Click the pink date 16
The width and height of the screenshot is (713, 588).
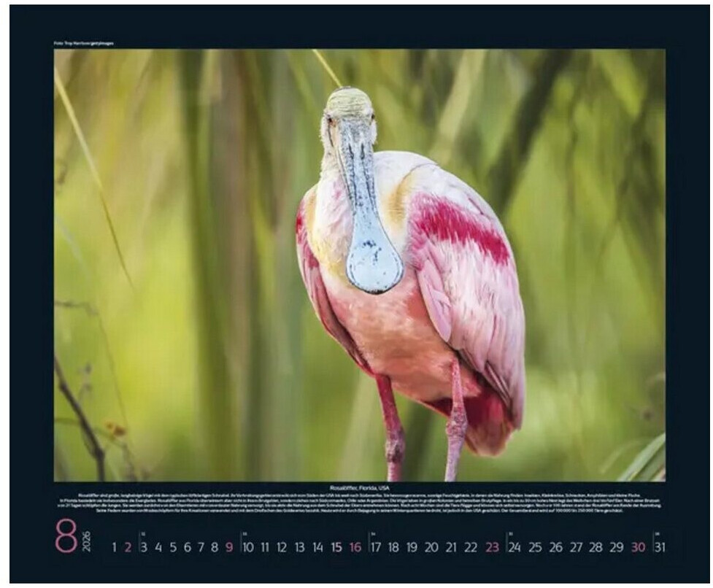[355, 547]
